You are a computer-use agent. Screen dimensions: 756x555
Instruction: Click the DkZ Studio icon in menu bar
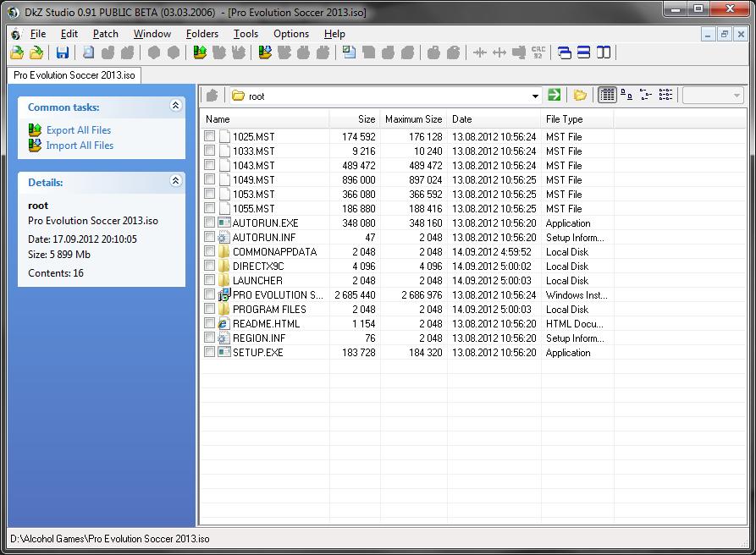pyautogui.click(x=16, y=34)
